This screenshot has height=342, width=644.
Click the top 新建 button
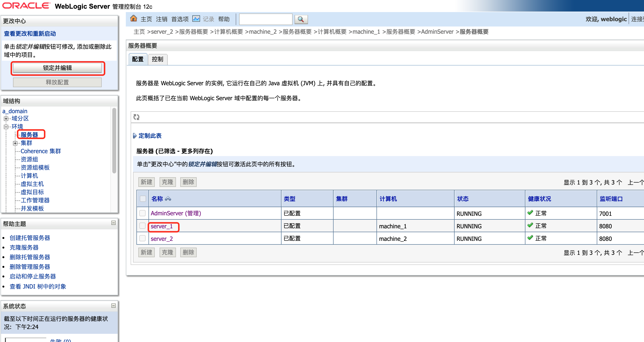point(147,182)
